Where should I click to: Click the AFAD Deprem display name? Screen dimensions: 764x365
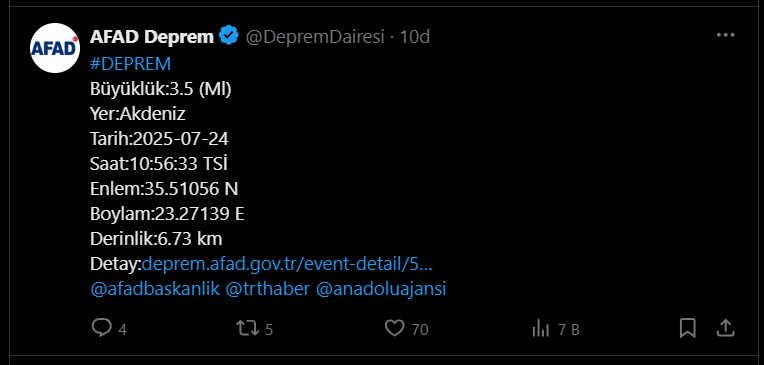(152, 37)
